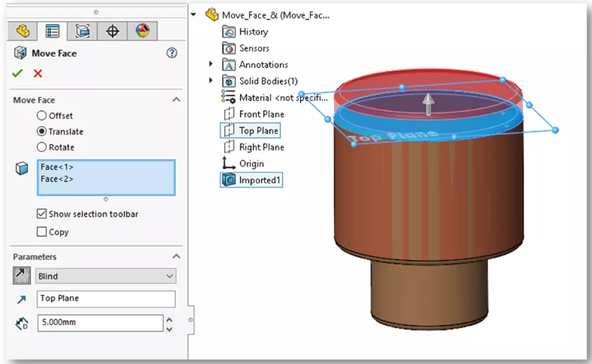Click the Origin axes icon

[x=228, y=163]
